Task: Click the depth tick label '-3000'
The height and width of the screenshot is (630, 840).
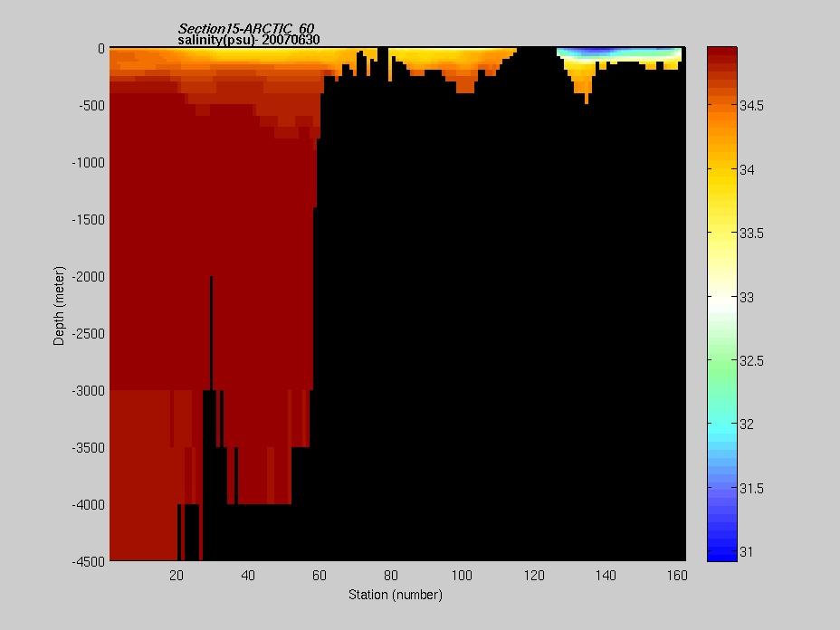Action: [x=89, y=391]
